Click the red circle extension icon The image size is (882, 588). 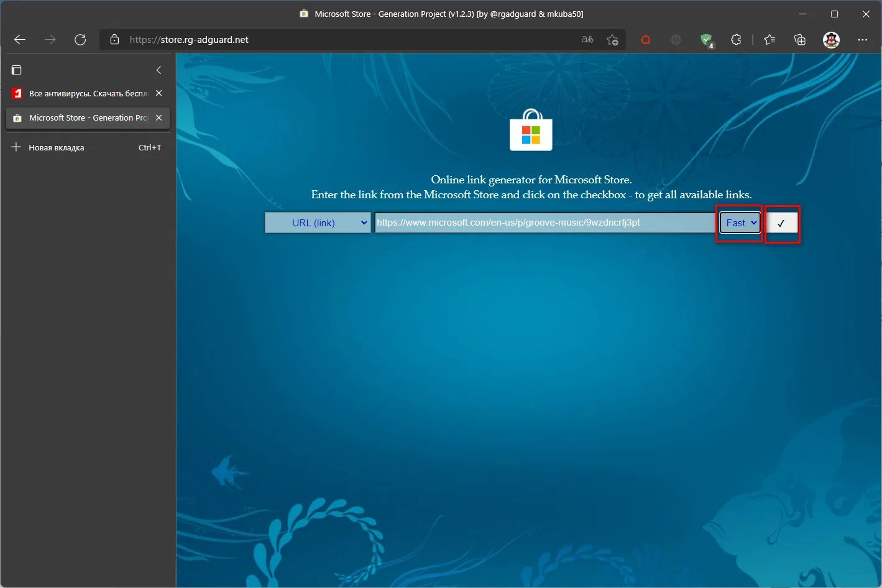[x=646, y=40]
